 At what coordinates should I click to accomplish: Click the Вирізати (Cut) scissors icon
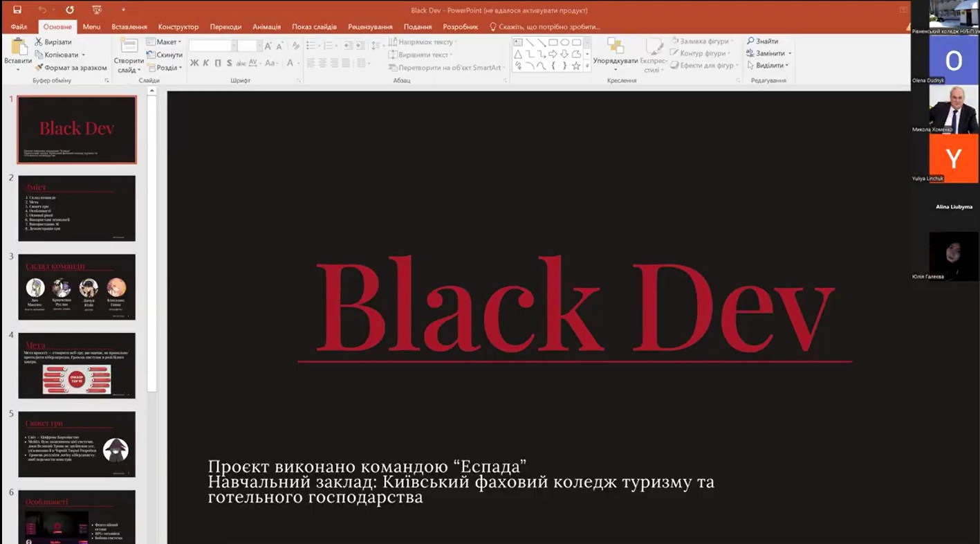coord(39,42)
